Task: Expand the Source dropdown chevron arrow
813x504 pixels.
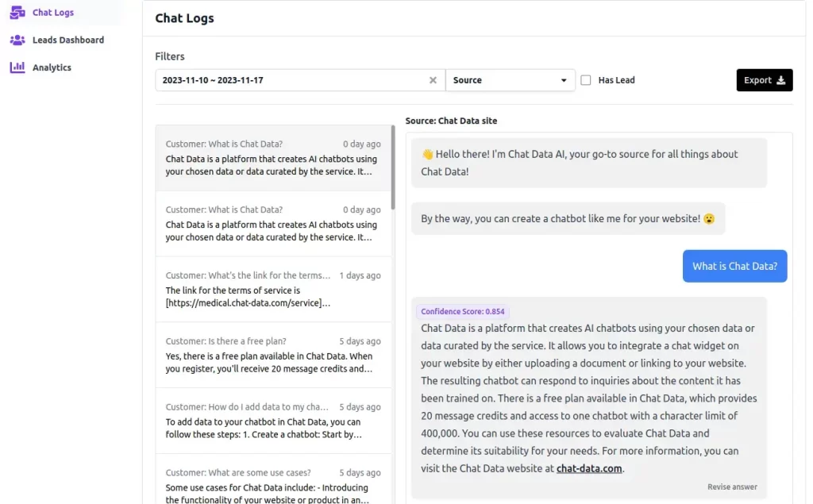Action: pos(565,80)
